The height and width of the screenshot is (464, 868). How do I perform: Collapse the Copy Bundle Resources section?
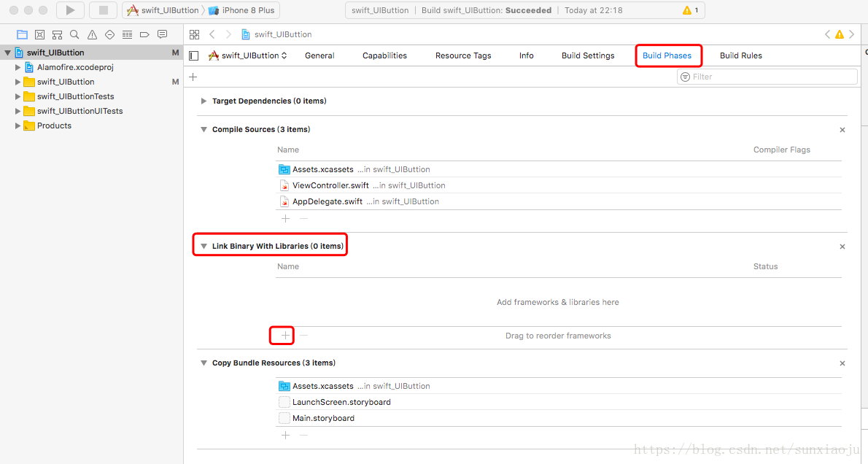(204, 363)
